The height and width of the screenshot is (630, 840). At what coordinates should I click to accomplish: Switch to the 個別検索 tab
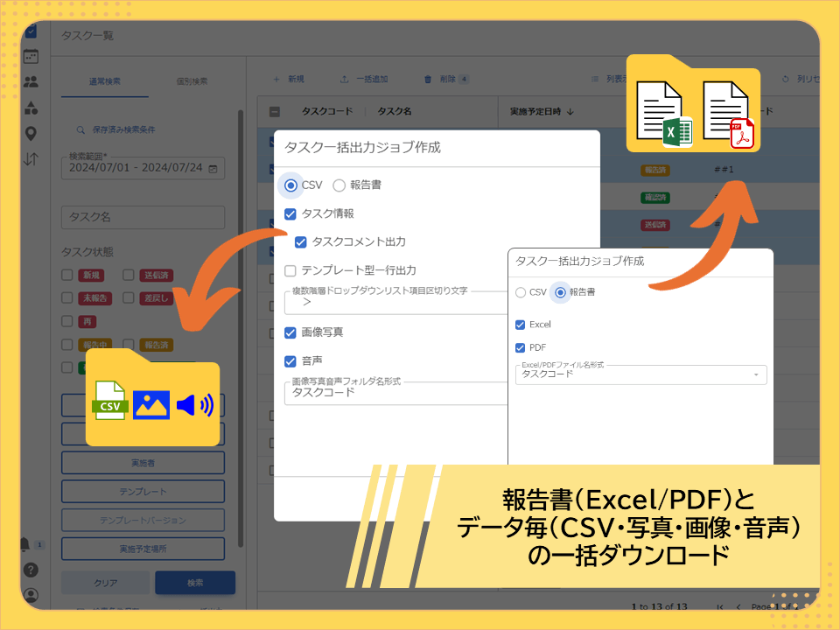tap(192, 81)
